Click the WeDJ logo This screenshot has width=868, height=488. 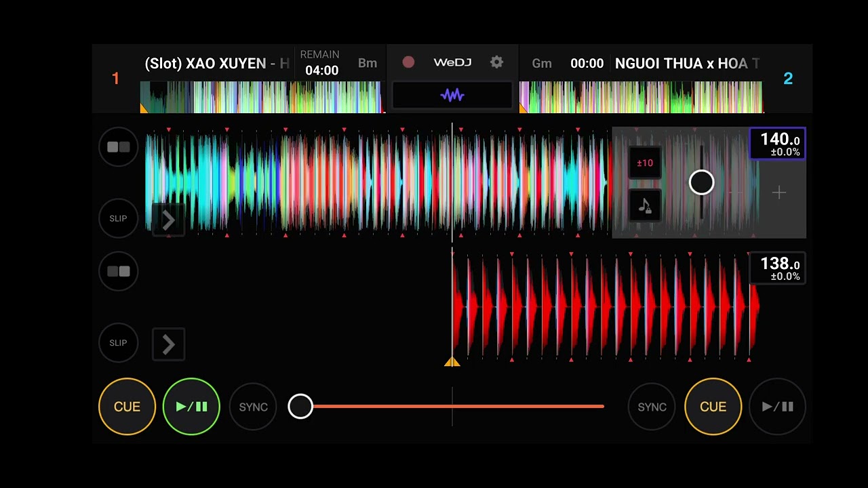pos(452,62)
